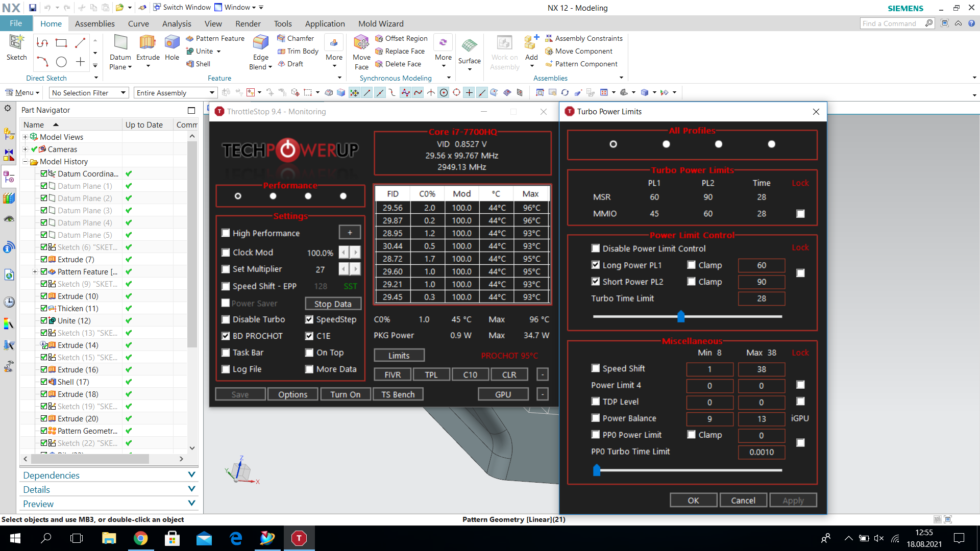980x551 pixels.
Task: Enable the Disable Turbo checkbox
Action: coord(226,319)
